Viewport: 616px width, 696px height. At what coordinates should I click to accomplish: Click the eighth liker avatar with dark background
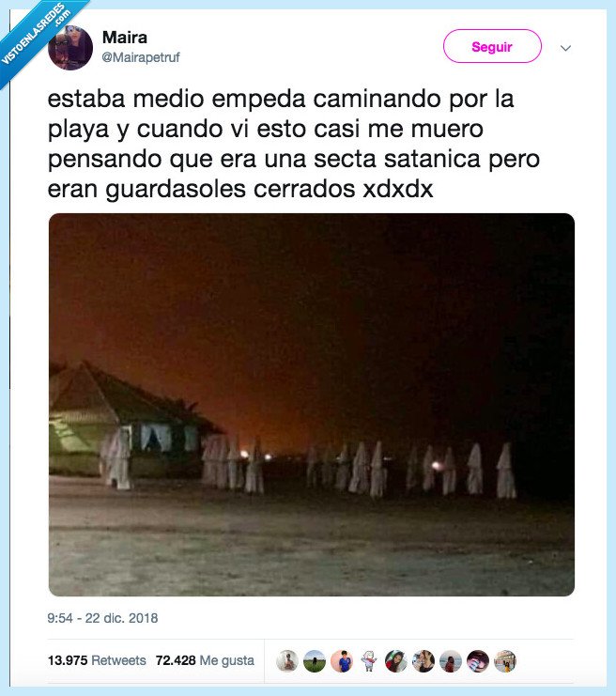click(x=478, y=661)
